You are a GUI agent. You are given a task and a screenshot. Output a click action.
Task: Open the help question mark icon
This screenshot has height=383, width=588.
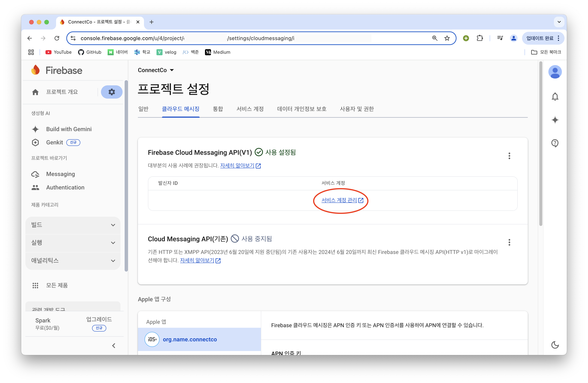click(x=555, y=143)
